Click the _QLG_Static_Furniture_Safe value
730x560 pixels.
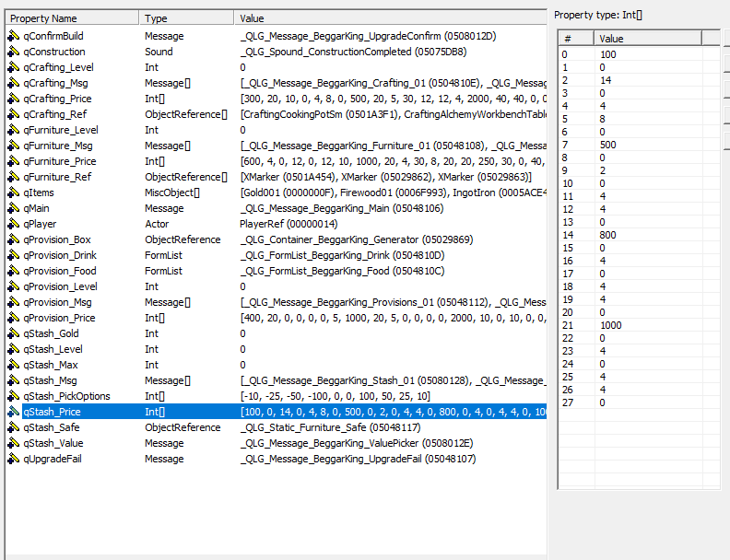tap(330, 427)
